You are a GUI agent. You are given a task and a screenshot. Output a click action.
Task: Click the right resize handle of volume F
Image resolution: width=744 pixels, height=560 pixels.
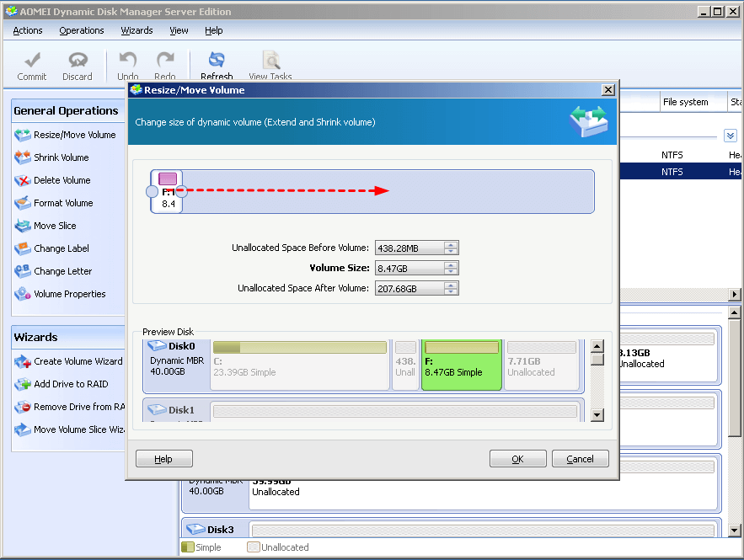click(x=181, y=191)
